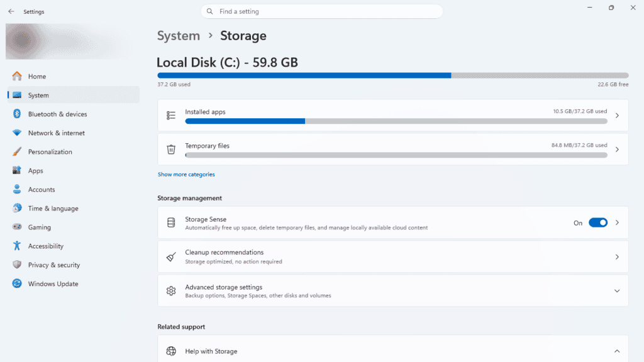The width and height of the screenshot is (644, 362).
Task: Click Show more categories link
Action: click(x=186, y=175)
